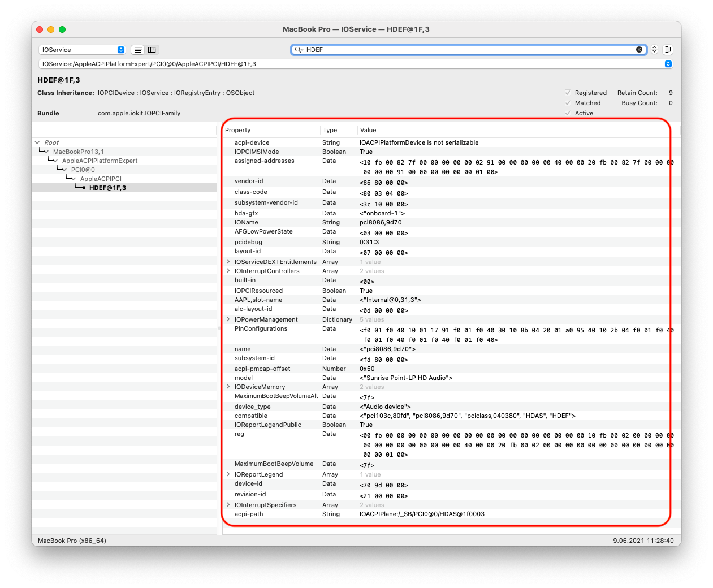The image size is (713, 588).
Task: Open the IOService plane dropdown
Action: click(x=82, y=50)
